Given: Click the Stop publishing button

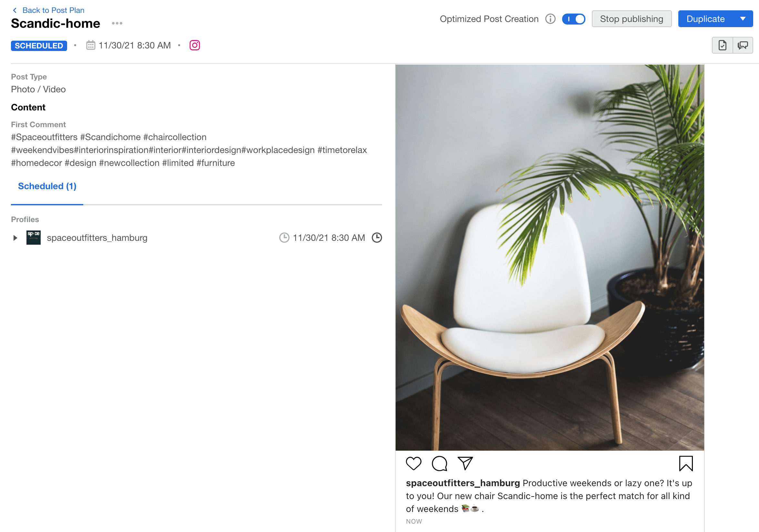Looking at the screenshot, I should 632,19.
